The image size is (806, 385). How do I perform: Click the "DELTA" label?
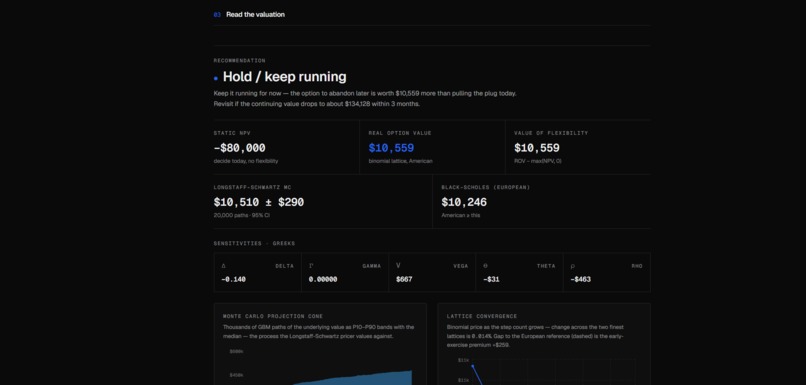tap(285, 266)
